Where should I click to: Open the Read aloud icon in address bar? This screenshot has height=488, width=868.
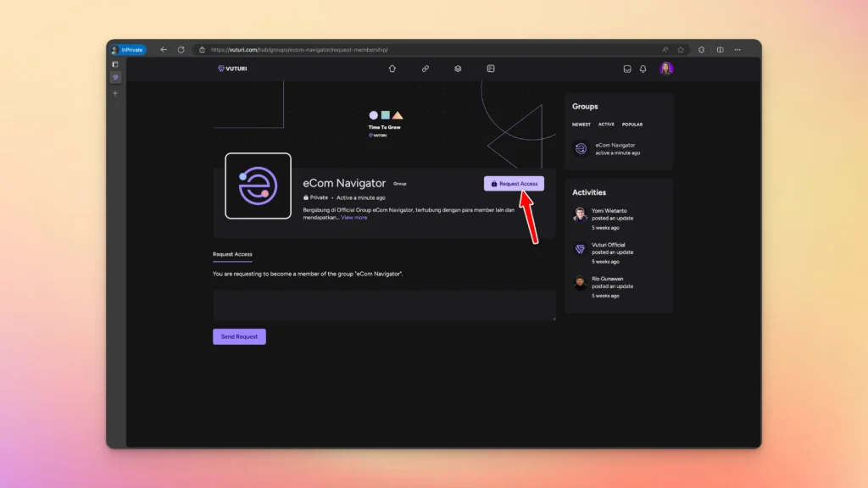(x=665, y=50)
